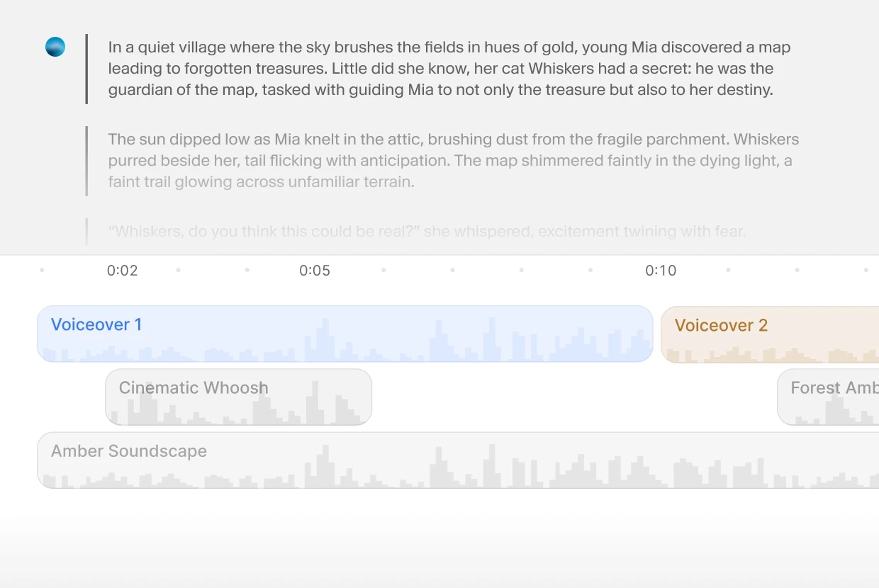Click the Voiceover 1 label text
Image resolution: width=879 pixels, height=588 pixels.
point(96,325)
